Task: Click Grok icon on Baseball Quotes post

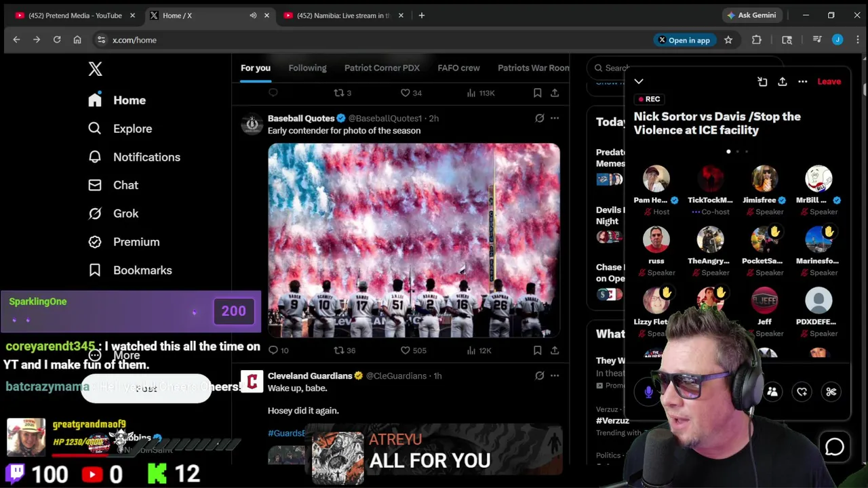Action: coord(540,118)
